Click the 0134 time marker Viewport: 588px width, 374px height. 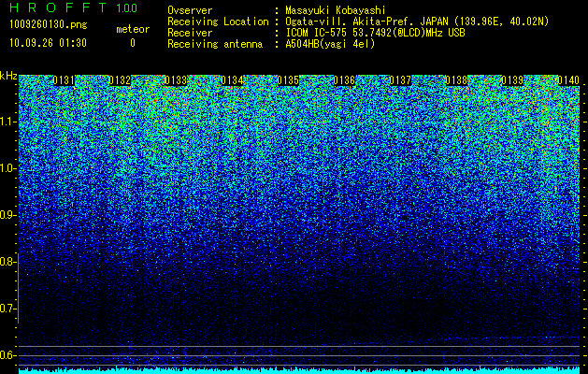(x=232, y=80)
